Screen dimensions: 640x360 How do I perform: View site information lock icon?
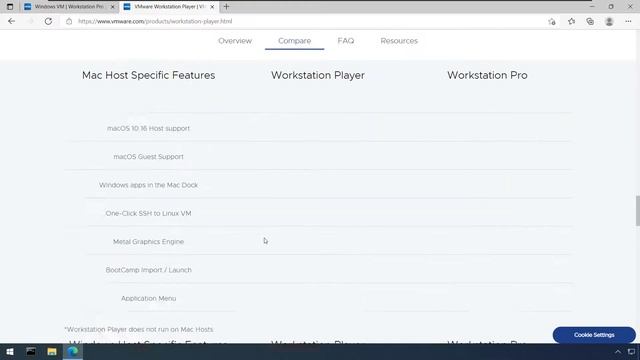point(69,21)
